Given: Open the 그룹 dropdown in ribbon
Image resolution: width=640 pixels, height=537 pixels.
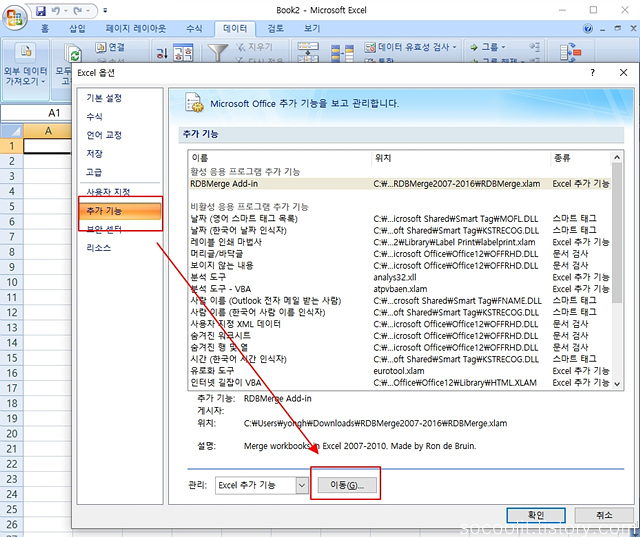Looking at the screenshot, I should [488, 47].
